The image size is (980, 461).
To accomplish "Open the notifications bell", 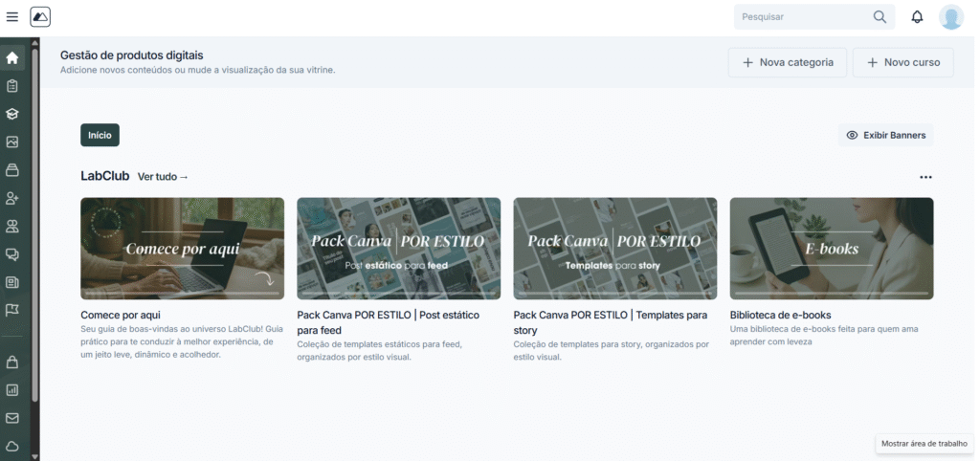I will pos(917,17).
